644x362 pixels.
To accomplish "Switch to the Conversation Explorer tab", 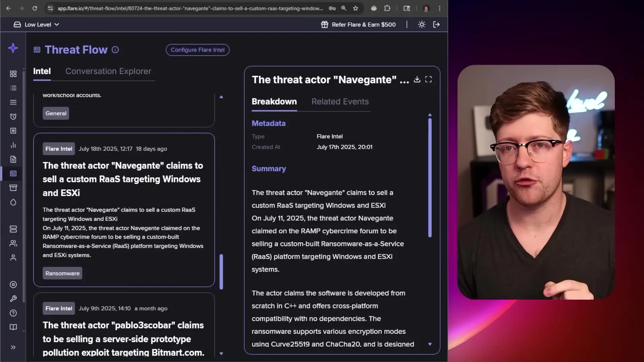I will (x=108, y=71).
